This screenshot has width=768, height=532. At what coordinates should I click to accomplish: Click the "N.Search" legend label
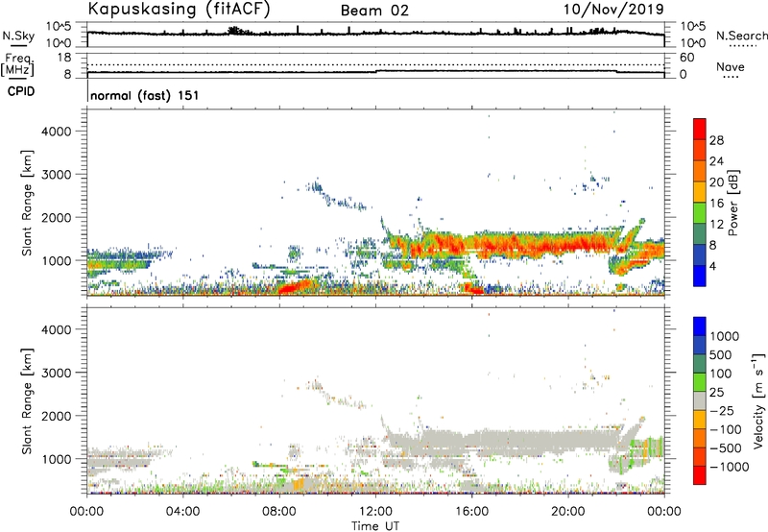coord(741,36)
